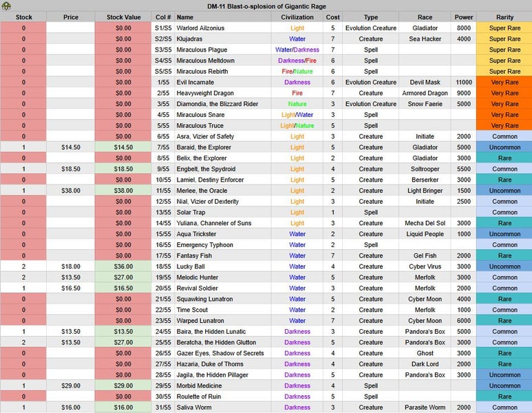The image size is (532, 413).
Task: Click the stock count 2 for Beratcha, the Hidden Glutton
Action: pos(23,342)
